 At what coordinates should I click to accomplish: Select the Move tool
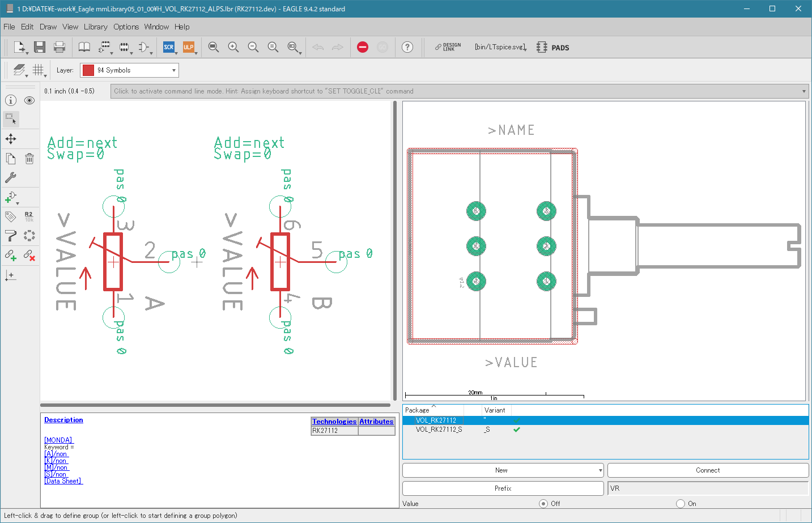[x=11, y=139]
